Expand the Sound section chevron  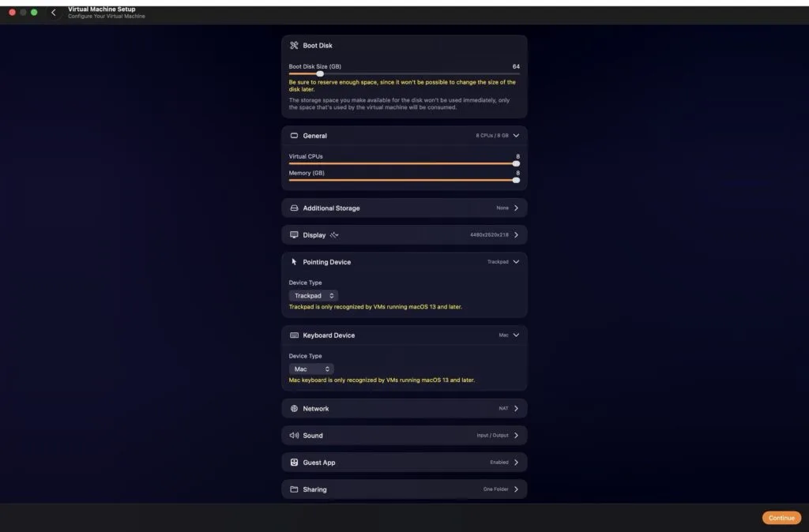click(516, 436)
